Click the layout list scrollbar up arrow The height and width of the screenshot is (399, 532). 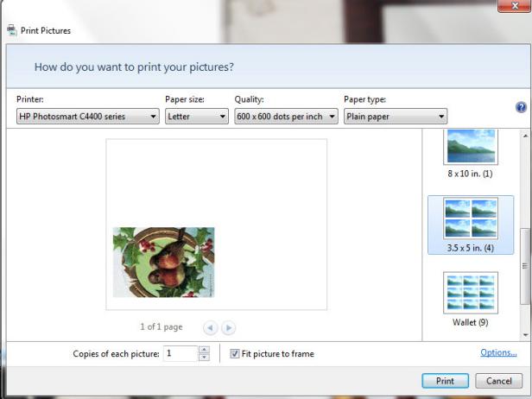pyautogui.click(x=526, y=136)
